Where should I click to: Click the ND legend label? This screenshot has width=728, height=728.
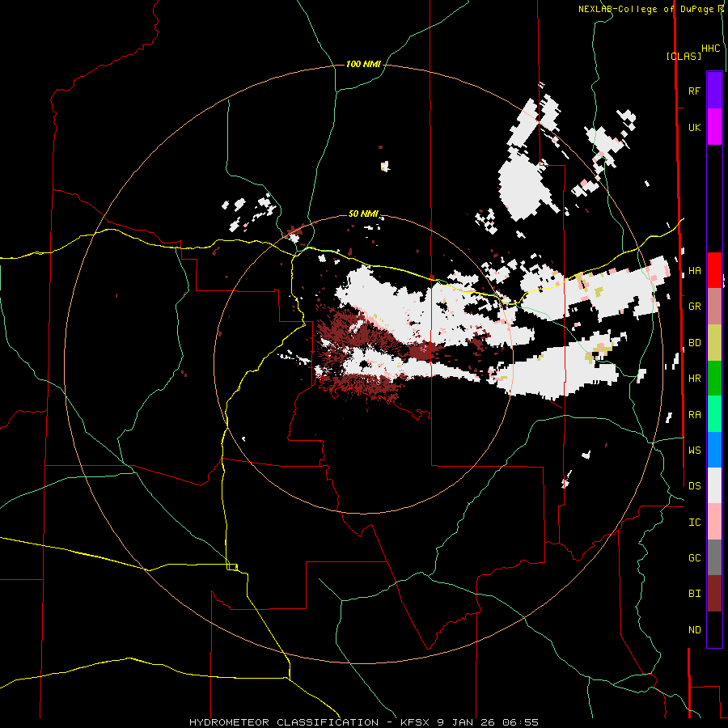[695, 630]
